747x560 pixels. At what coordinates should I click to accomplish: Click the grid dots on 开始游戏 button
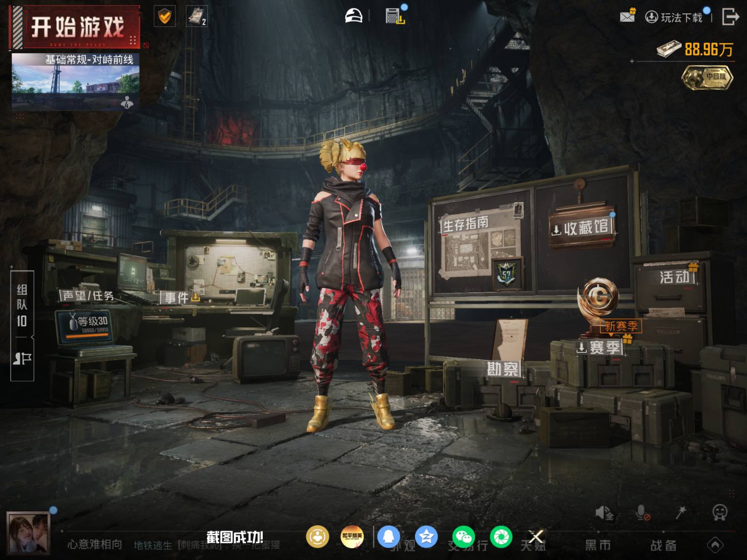pyautogui.click(x=133, y=40)
